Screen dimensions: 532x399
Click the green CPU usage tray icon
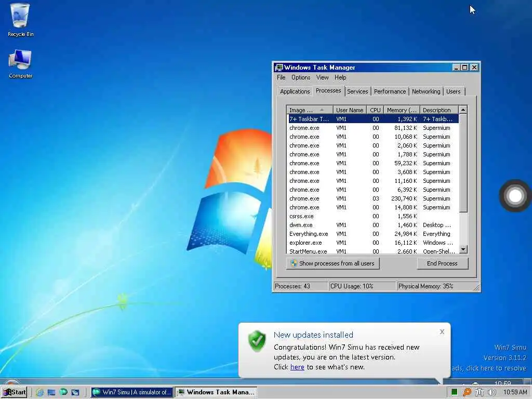[454, 392]
